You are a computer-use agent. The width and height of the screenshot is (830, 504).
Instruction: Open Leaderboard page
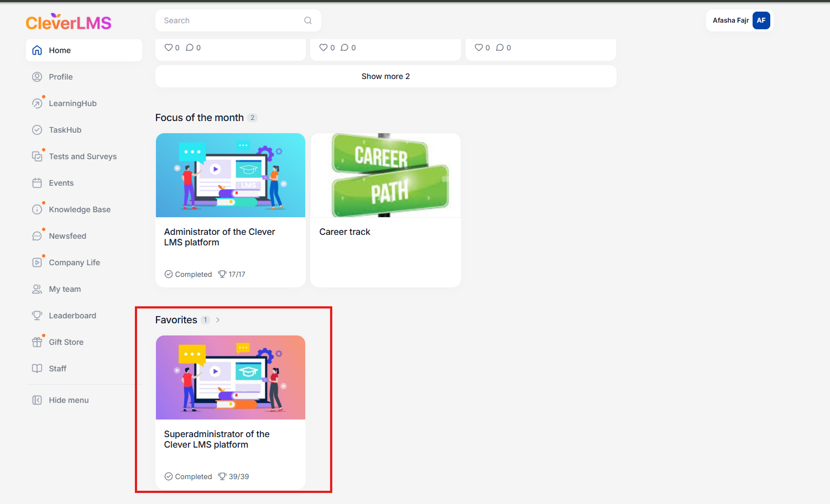84,316
